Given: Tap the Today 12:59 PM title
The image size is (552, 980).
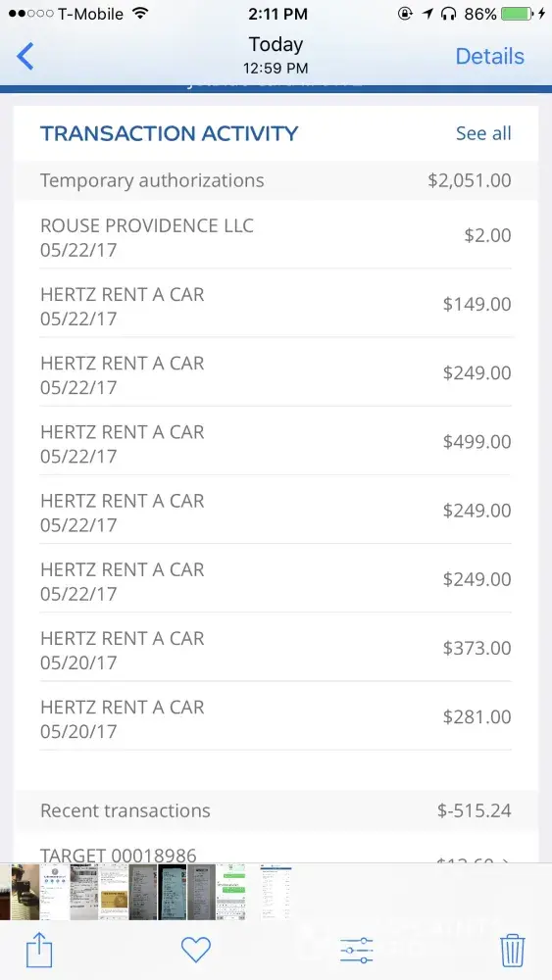Looking at the screenshot, I should (x=276, y=55).
